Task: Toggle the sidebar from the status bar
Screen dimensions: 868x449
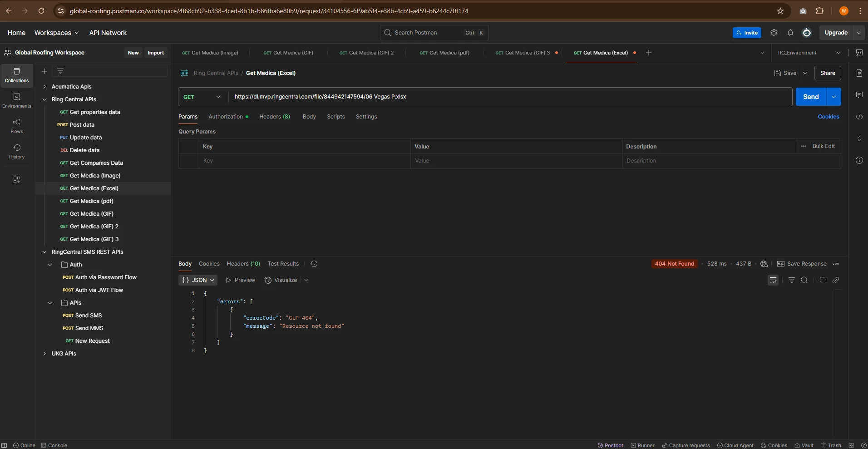Action: [x=5, y=445]
